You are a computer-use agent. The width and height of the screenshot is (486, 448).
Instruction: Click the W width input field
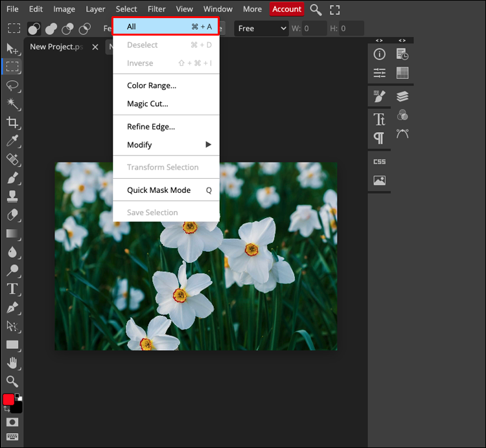coord(315,28)
